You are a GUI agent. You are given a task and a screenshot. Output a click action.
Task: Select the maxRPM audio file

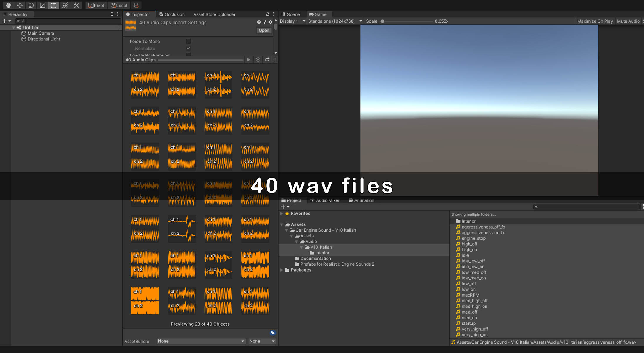470,295
